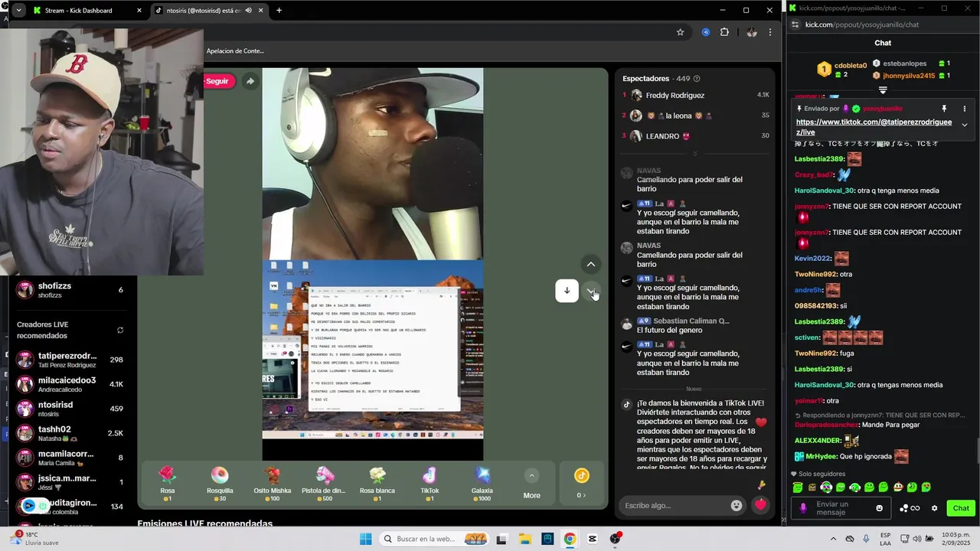980x551 pixels.
Task: Insert the first green Kick emote
Action: point(798,487)
